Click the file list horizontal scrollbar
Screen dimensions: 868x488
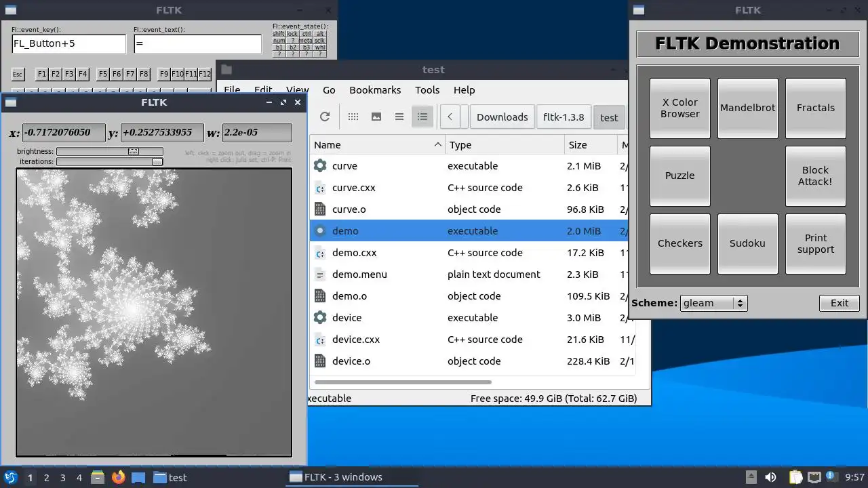pos(402,382)
